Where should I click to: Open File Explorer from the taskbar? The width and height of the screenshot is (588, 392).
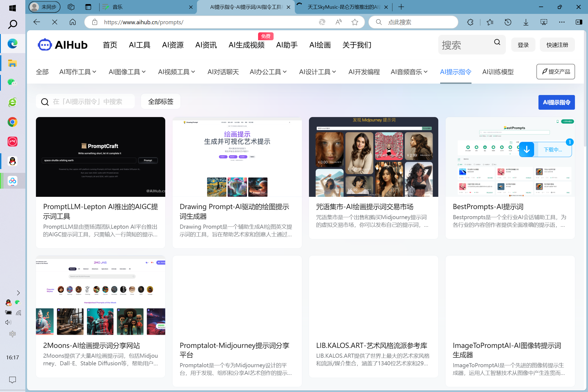13,63
